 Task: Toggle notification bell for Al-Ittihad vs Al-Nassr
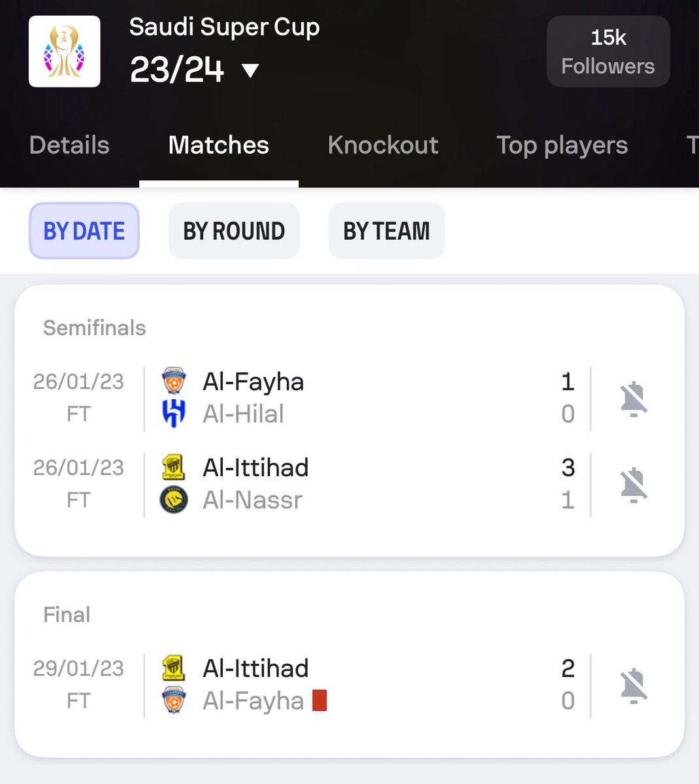point(634,485)
